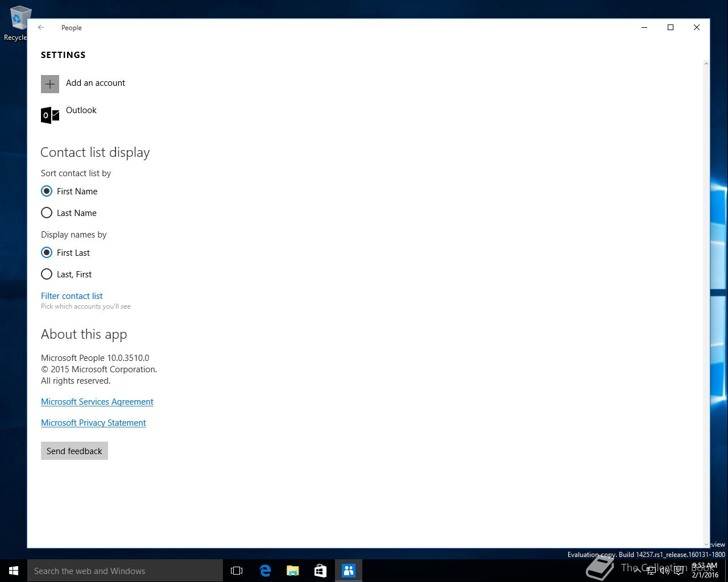Open Filter contact list link
Screen dimensions: 728x582
pyautogui.click(x=72, y=296)
